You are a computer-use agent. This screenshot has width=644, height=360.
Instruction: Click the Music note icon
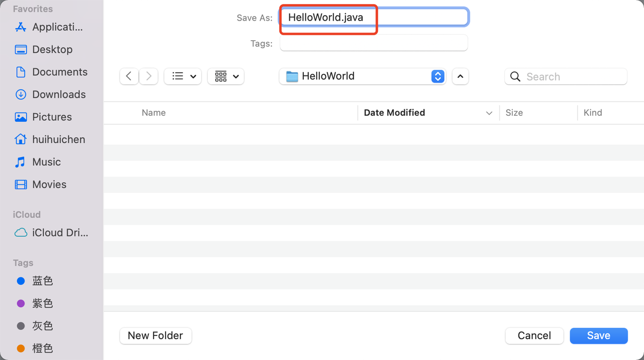point(20,162)
